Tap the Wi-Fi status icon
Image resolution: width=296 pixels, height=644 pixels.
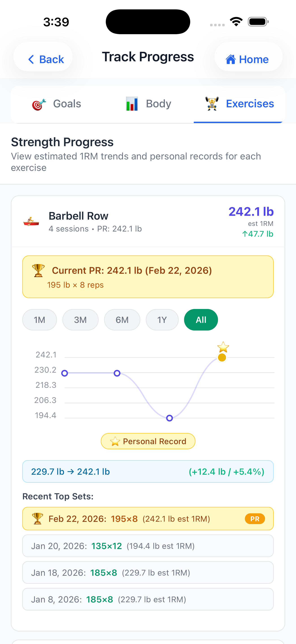[x=236, y=22]
